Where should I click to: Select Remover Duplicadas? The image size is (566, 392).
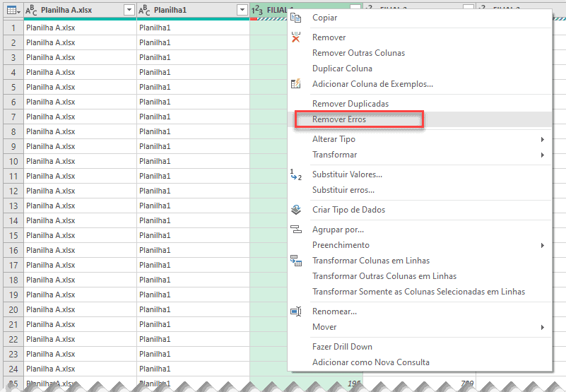point(420,104)
